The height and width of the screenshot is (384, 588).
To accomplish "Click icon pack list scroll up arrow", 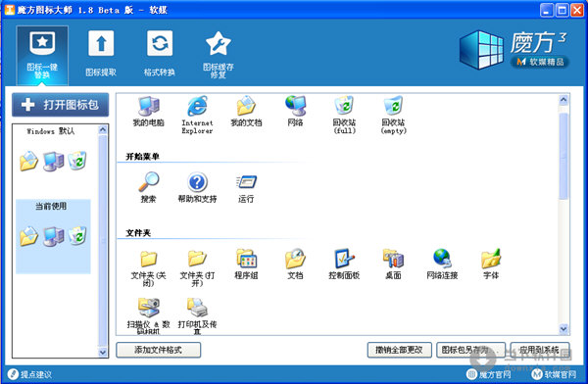I will (x=102, y=129).
